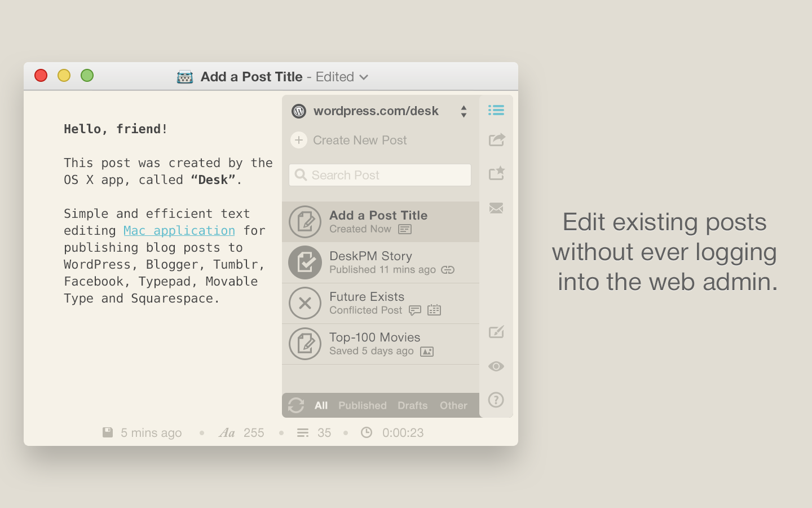This screenshot has width=812, height=508.
Task: Select the wordpress.com/desk blog name
Action: 376,111
